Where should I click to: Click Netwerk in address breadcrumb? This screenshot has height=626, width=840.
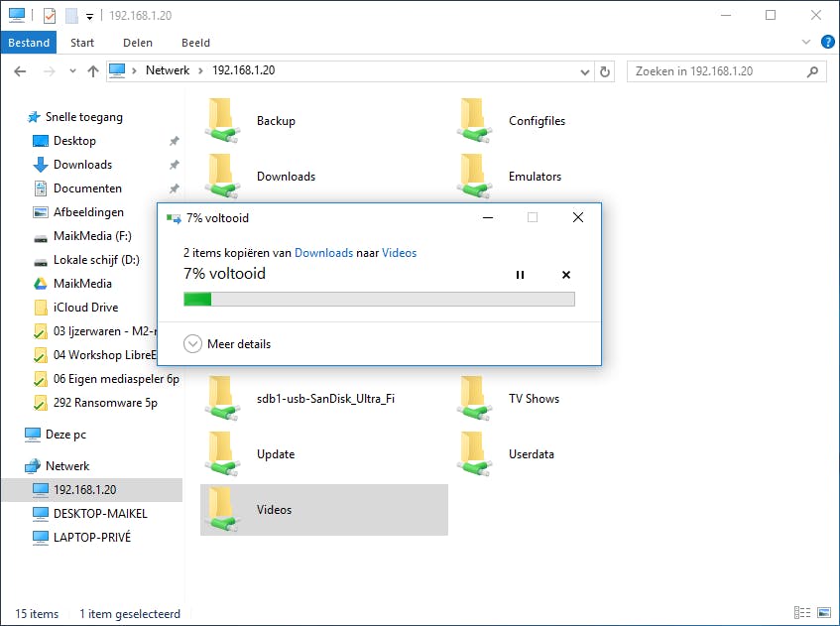(x=168, y=70)
